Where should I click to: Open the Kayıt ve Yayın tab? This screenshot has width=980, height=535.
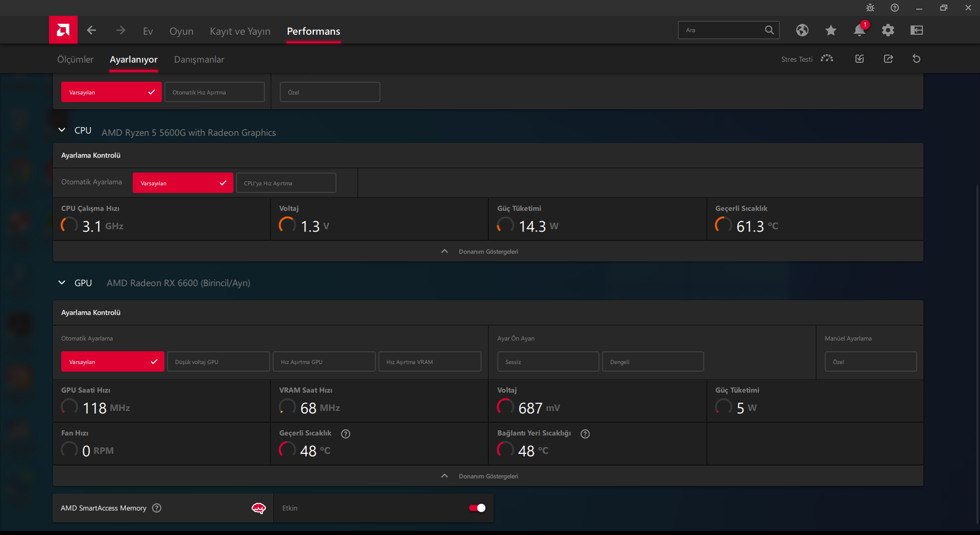point(240,31)
